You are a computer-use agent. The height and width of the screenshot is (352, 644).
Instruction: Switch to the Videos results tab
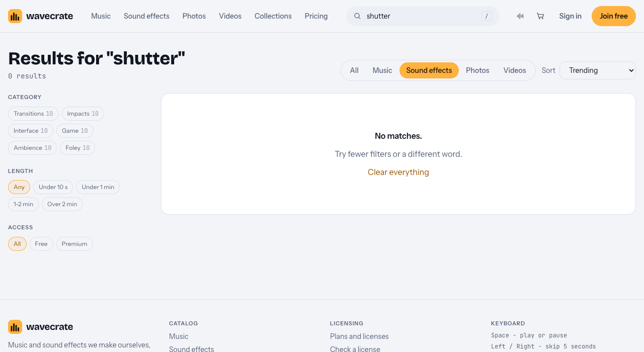click(x=515, y=70)
